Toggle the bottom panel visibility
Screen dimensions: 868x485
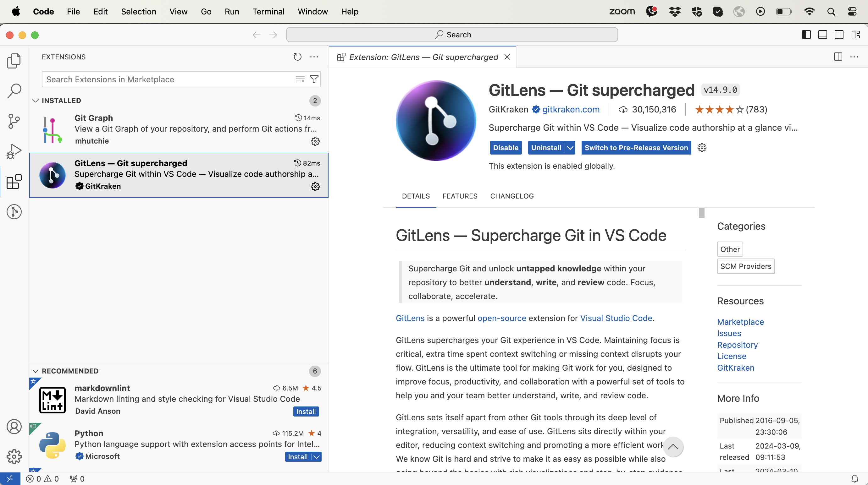[x=822, y=35]
